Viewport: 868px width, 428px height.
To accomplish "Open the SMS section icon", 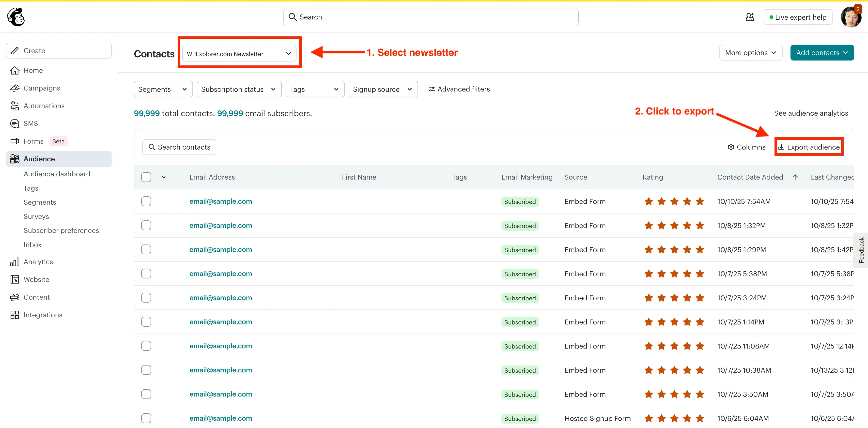I will click(15, 123).
